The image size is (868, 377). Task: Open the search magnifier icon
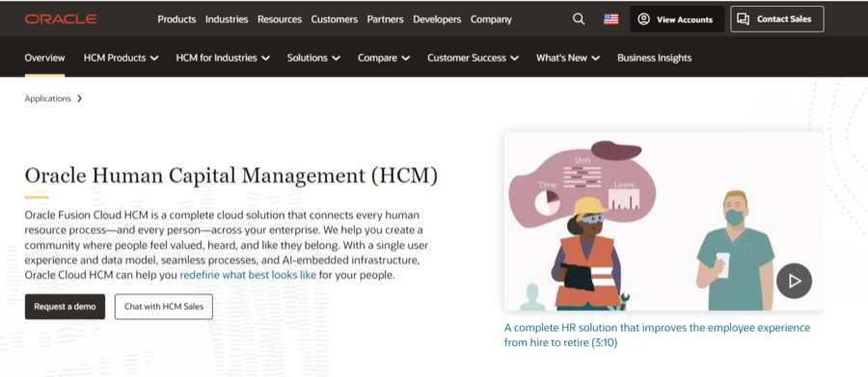(x=579, y=19)
